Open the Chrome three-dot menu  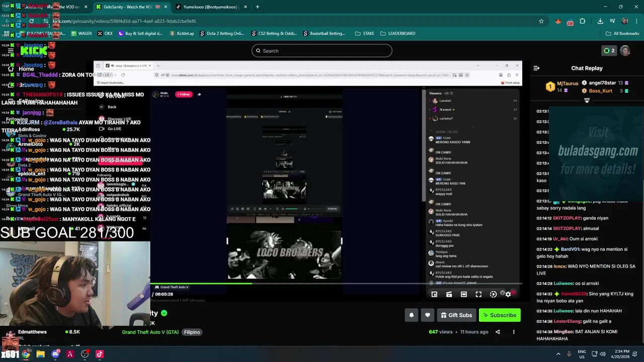[635, 21]
